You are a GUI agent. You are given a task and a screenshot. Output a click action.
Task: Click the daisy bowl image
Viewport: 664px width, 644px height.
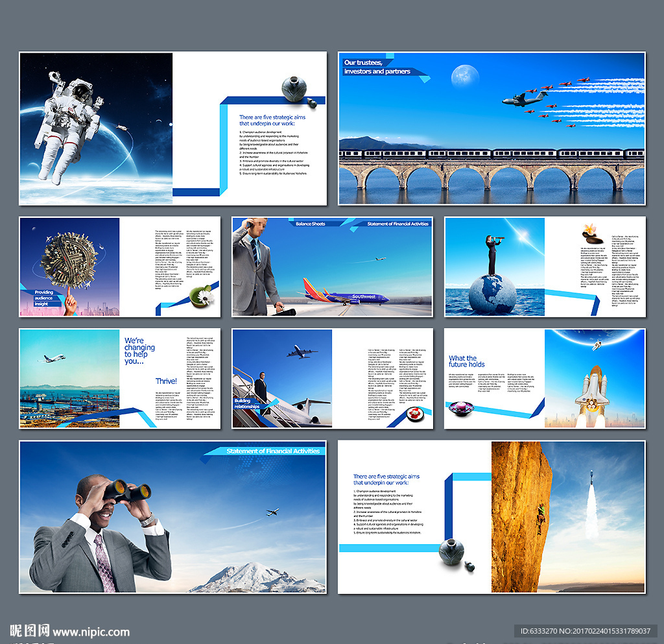[202, 296]
